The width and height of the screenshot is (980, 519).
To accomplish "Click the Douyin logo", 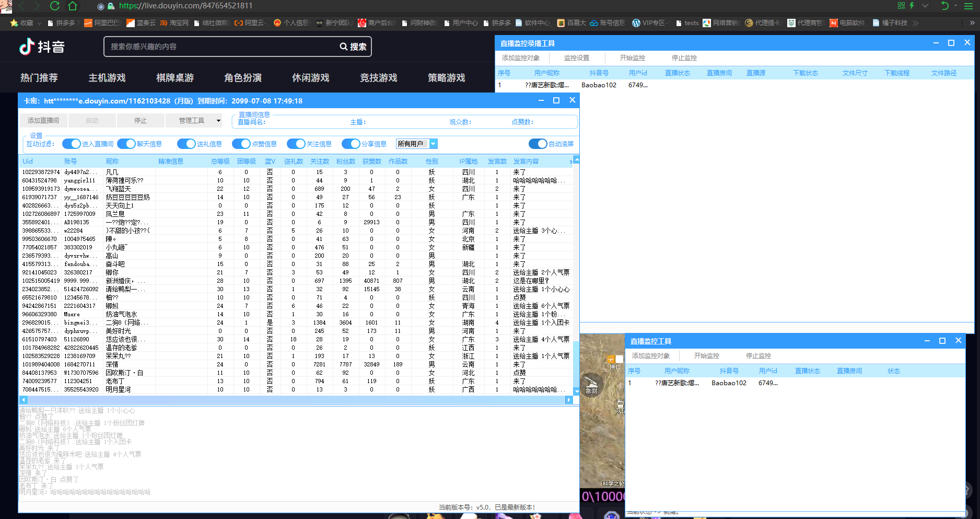I will point(42,47).
